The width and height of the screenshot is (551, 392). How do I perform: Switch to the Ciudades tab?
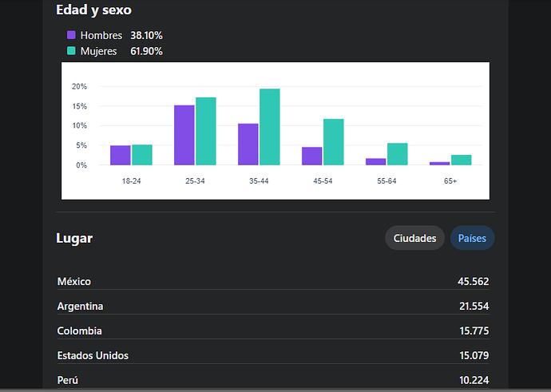pos(414,238)
